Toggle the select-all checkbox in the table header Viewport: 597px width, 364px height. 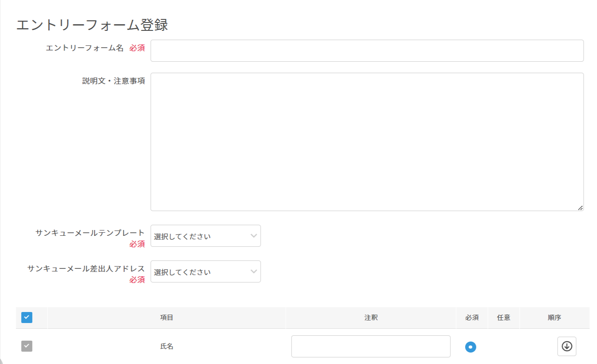tap(26, 317)
